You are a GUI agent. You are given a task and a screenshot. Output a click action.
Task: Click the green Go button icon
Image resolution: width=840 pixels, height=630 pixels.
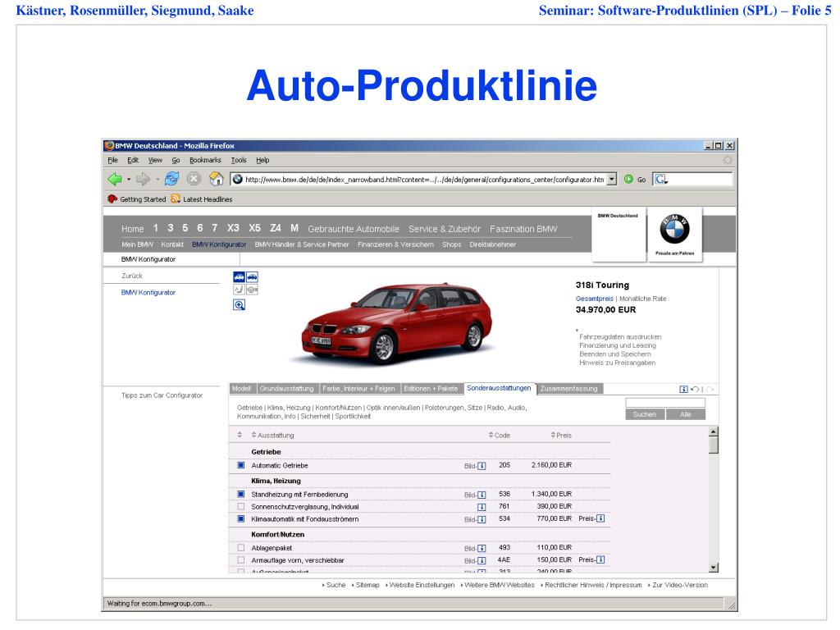click(x=628, y=180)
